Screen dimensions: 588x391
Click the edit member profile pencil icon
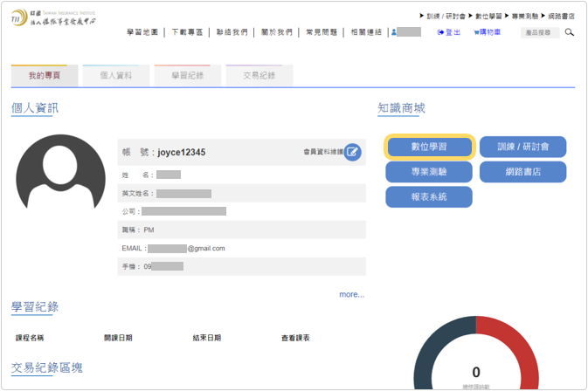(x=352, y=152)
